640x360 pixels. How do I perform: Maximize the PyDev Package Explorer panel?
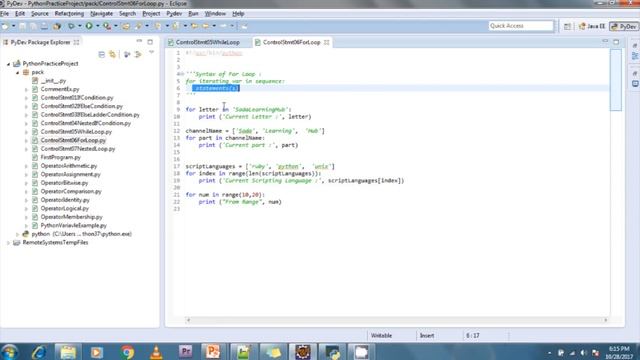[x=150, y=42]
